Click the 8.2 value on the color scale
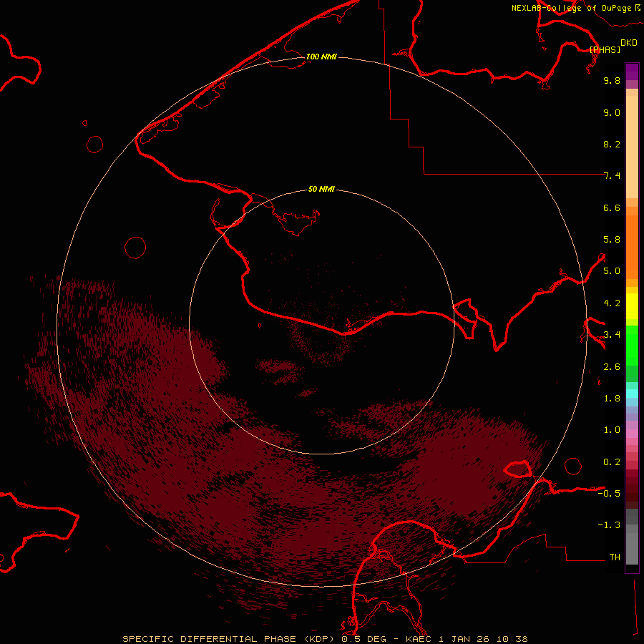Image resolution: width=644 pixels, height=644 pixels. [612, 144]
